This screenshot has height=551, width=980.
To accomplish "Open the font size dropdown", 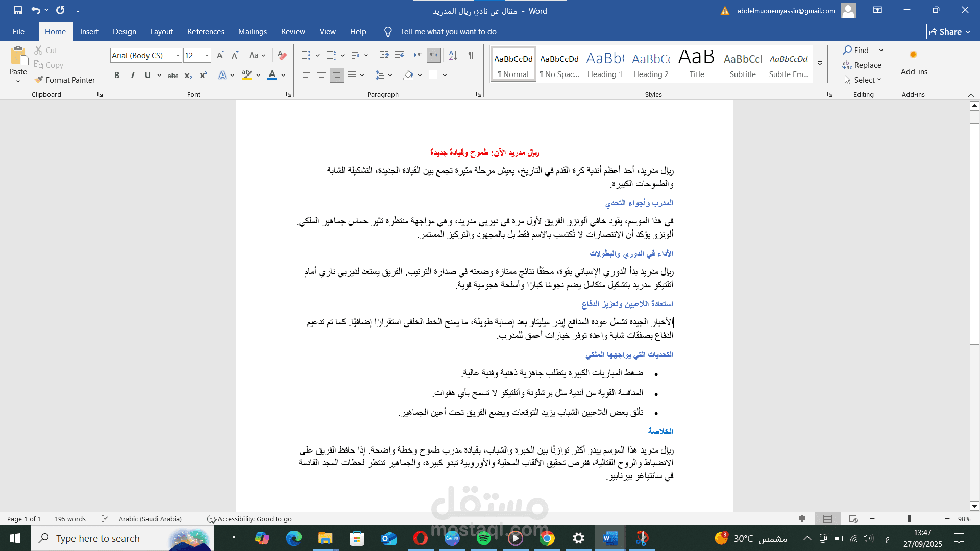I will point(207,55).
